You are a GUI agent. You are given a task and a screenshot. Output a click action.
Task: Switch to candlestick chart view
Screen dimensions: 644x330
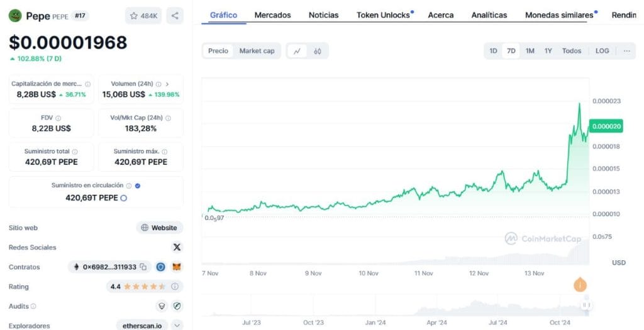[318, 51]
